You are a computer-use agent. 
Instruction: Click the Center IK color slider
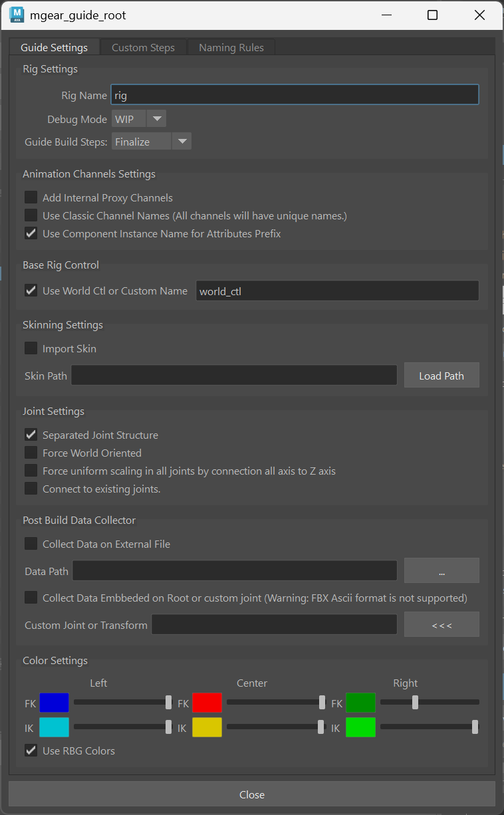pyautogui.click(x=276, y=727)
